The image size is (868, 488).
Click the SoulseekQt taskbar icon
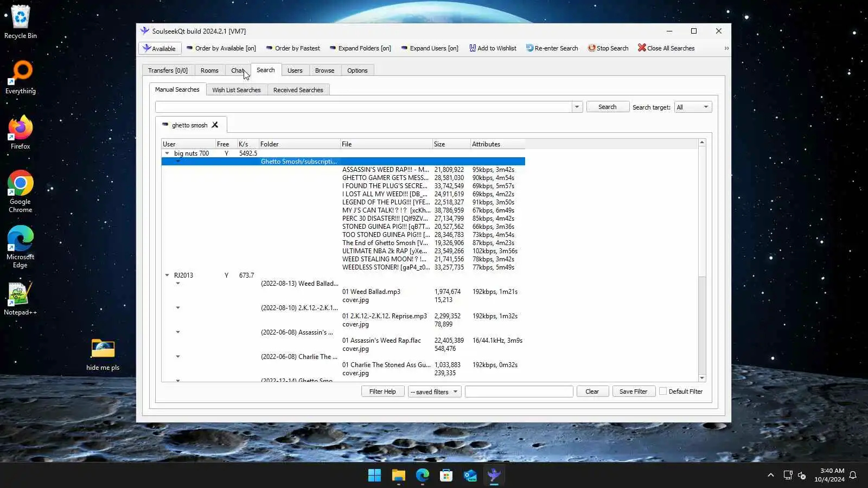[494, 476]
